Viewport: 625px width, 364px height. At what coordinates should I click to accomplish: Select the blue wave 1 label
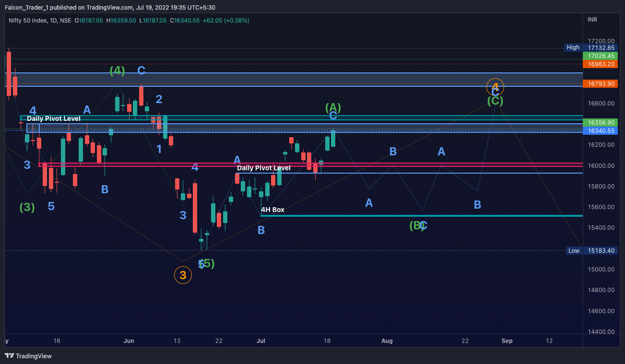(x=159, y=149)
